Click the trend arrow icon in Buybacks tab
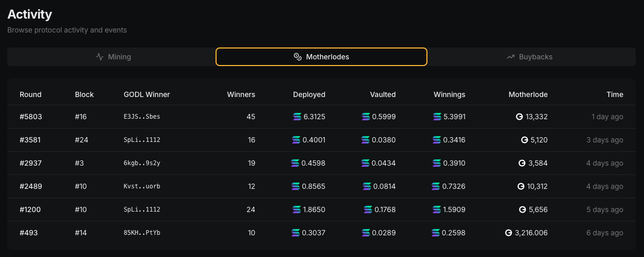Screen dimensions: 644x257 click(x=511, y=57)
